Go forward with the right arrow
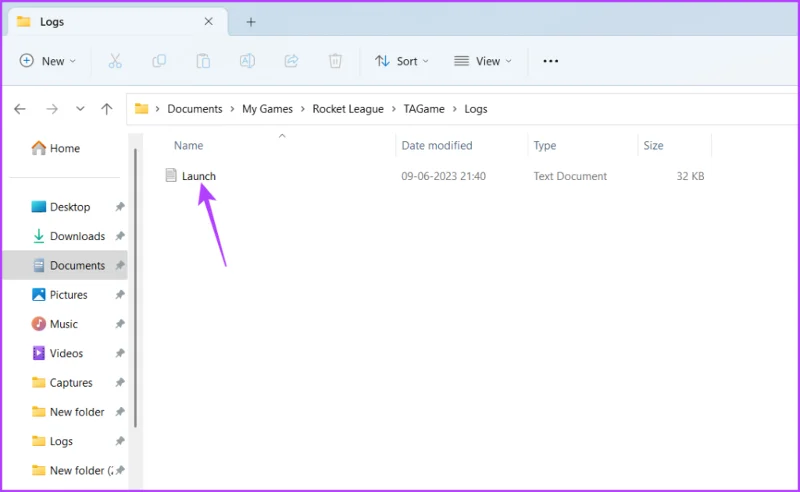This screenshot has height=492, width=800. coord(52,109)
